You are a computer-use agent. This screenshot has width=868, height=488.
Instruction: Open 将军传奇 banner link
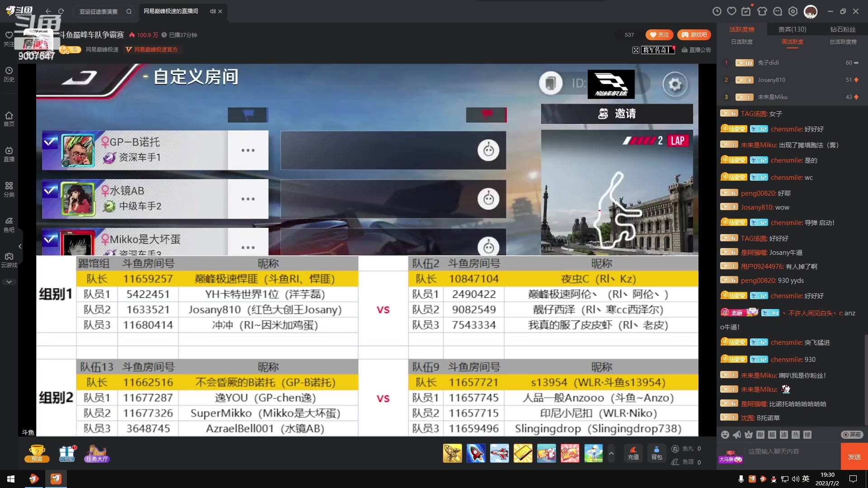pyautogui.click(x=654, y=50)
